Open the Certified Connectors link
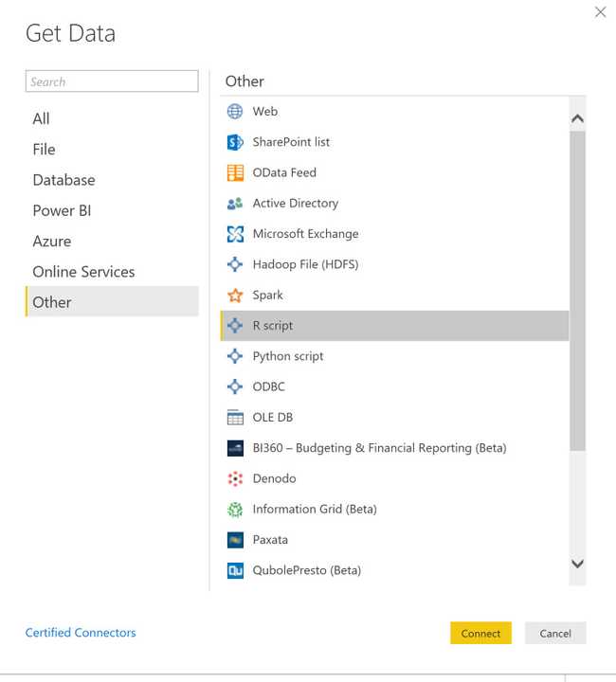 [81, 633]
